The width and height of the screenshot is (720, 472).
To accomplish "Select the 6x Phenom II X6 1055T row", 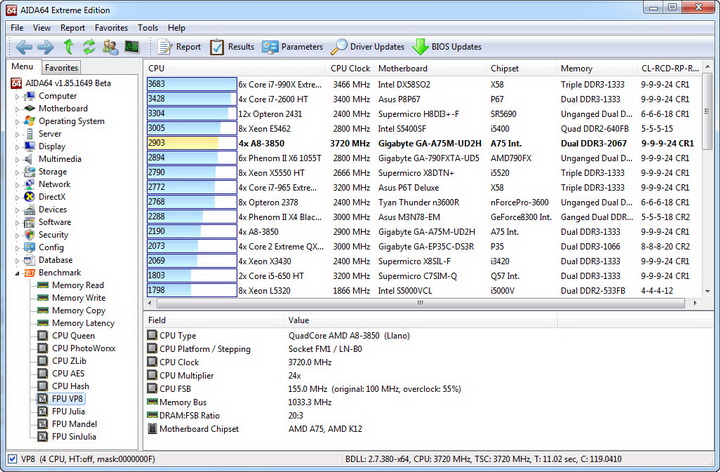I will click(x=424, y=158).
